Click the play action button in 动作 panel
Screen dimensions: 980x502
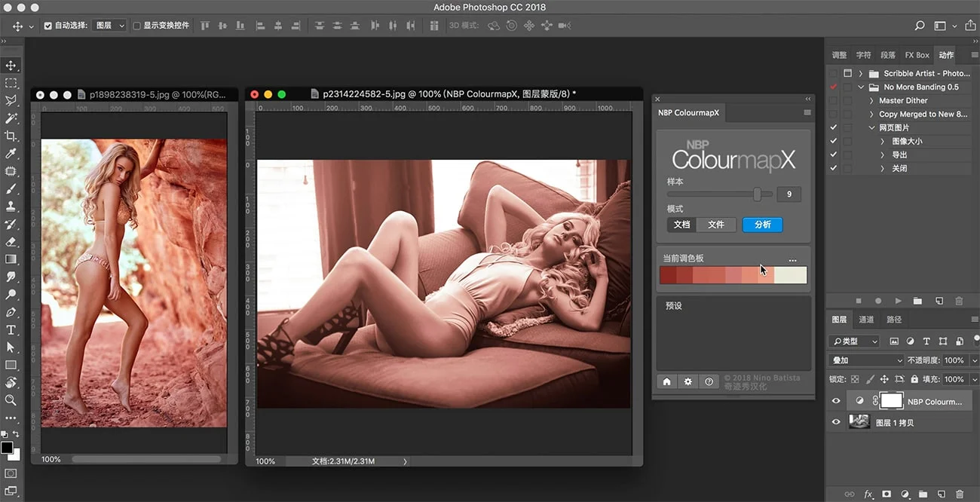898,301
